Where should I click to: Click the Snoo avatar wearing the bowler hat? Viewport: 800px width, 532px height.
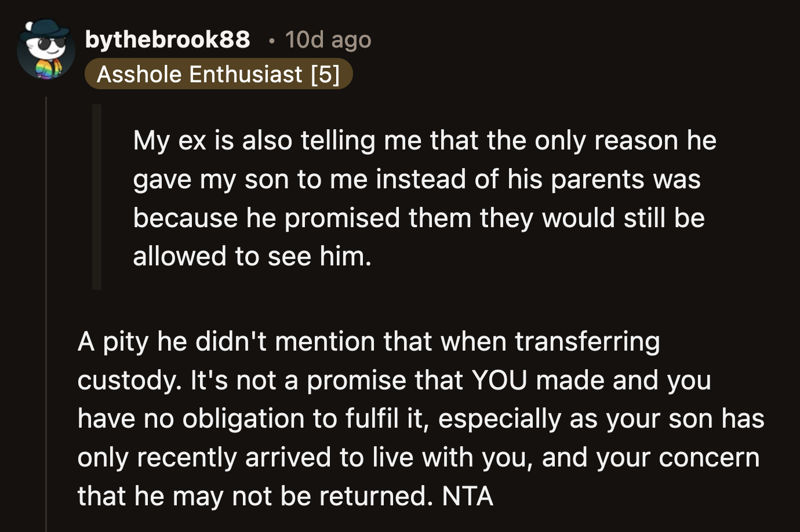click(x=46, y=49)
